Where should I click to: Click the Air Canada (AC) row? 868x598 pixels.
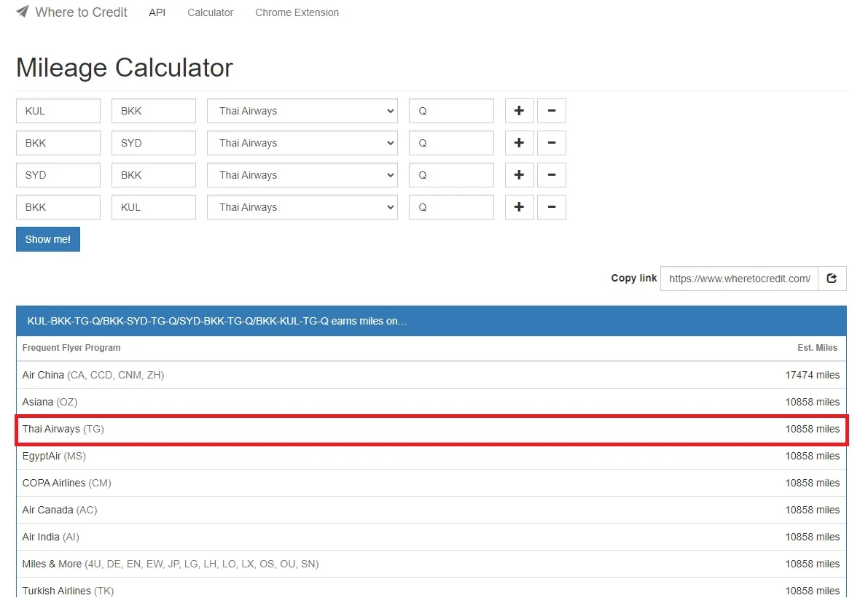pyautogui.click(x=431, y=510)
